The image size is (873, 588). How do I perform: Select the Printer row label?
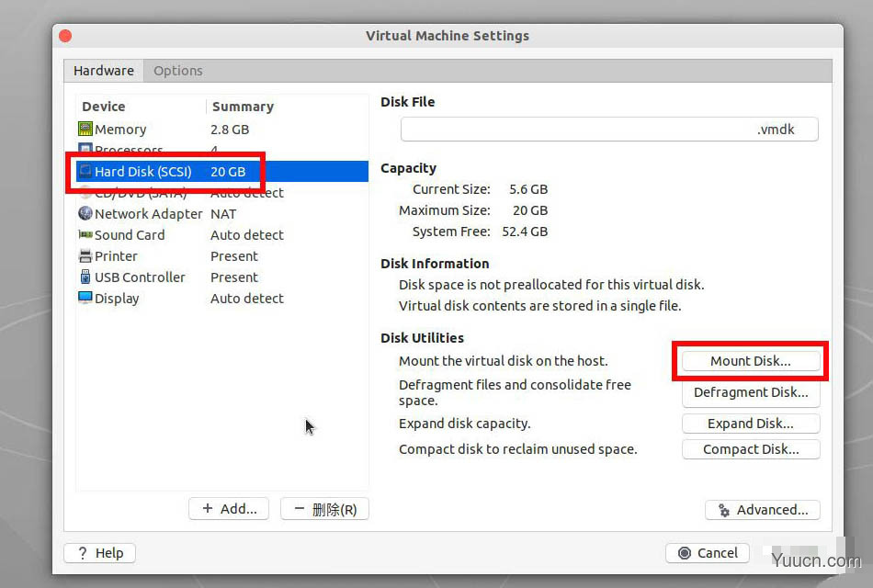(116, 256)
